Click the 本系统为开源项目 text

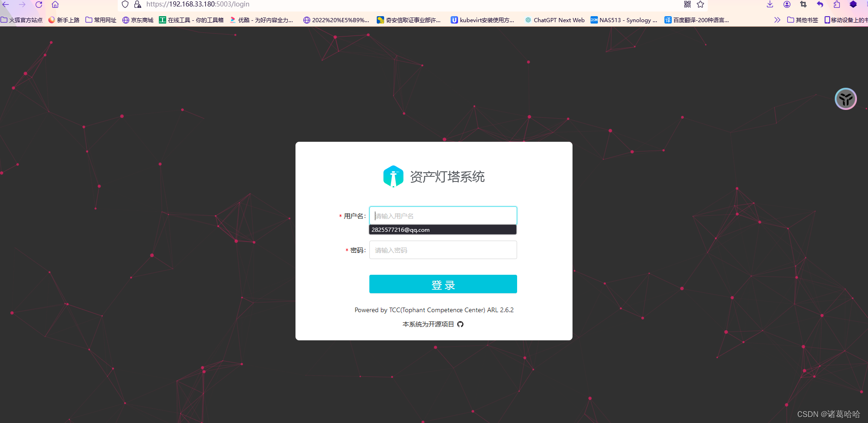(428, 324)
